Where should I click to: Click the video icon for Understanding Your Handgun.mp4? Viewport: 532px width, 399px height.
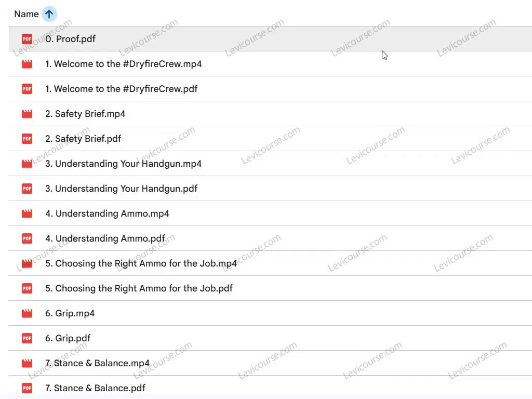[27, 164]
